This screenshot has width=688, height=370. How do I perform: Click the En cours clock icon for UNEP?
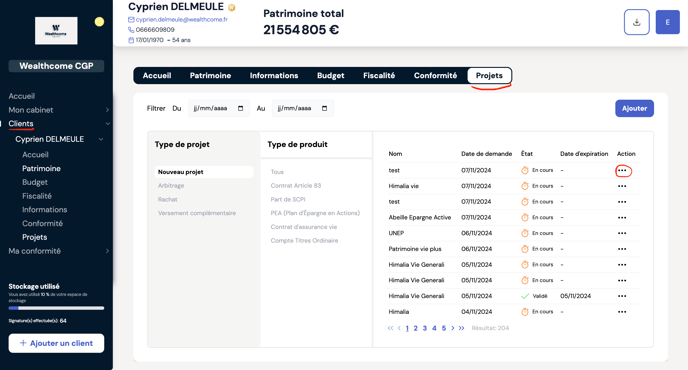pos(525,233)
